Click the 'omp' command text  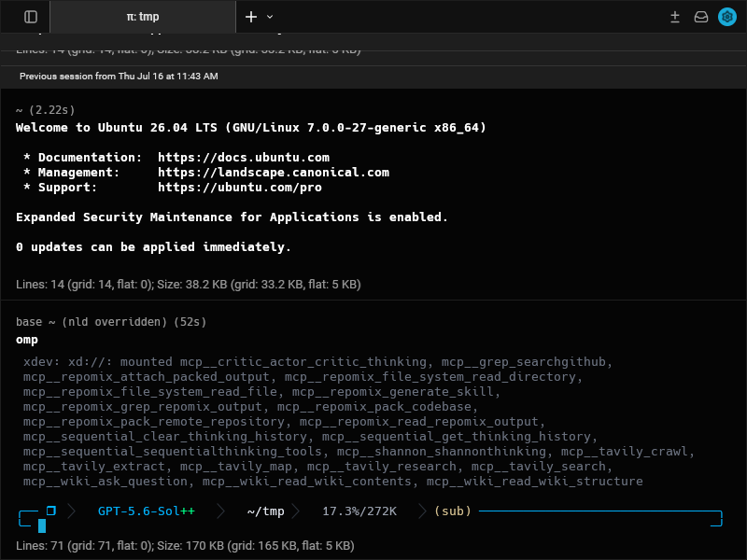point(27,340)
